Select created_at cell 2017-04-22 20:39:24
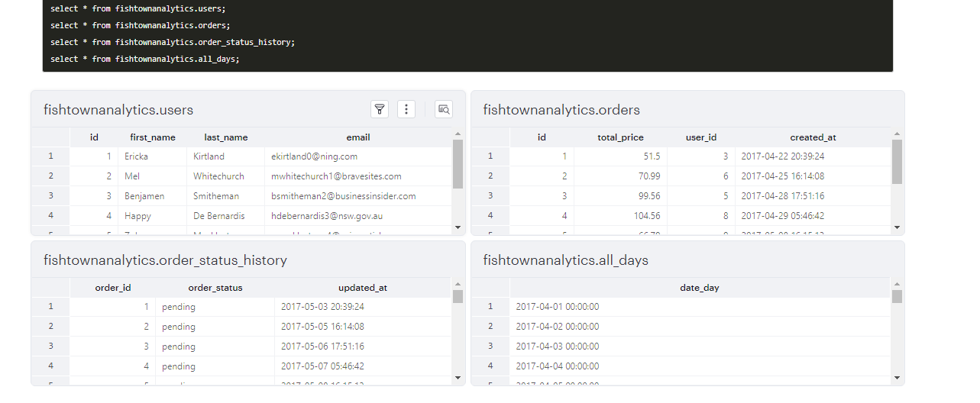Screen dimensions: 980x403 pyautogui.click(x=813, y=156)
